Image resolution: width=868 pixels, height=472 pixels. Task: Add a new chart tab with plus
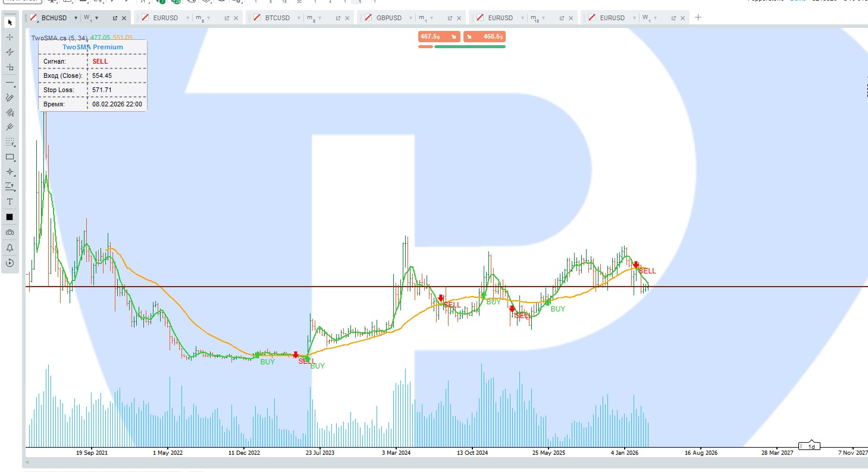click(x=698, y=17)
